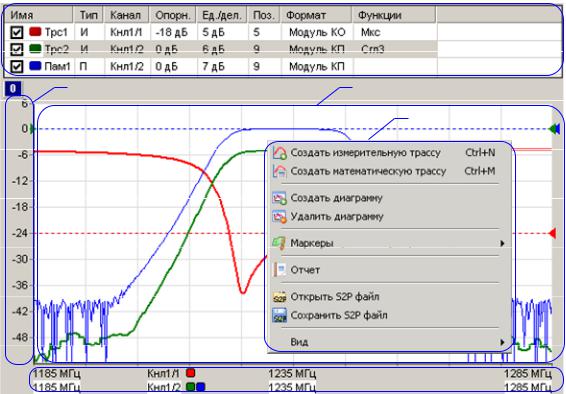Click the Трс1 trace name
Viewport: 566px width, 394px height.
(x=56, y=32)
